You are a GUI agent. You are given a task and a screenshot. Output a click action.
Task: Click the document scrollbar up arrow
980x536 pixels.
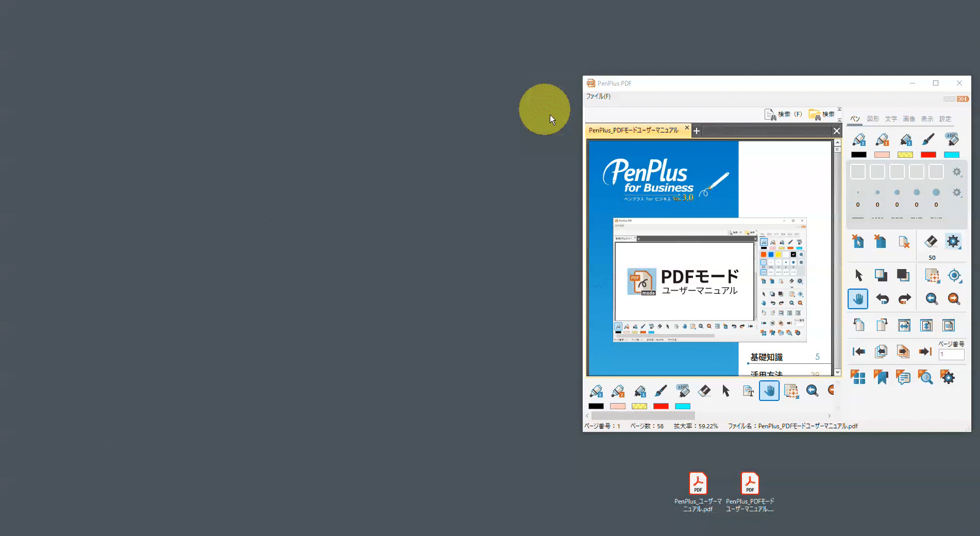tap(837, 142)
